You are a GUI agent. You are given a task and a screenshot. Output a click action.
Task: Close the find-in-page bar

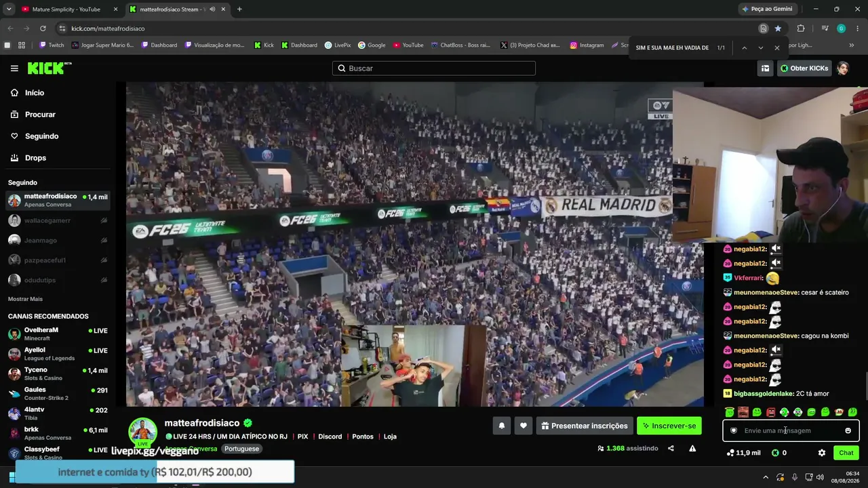click(776, 48)
